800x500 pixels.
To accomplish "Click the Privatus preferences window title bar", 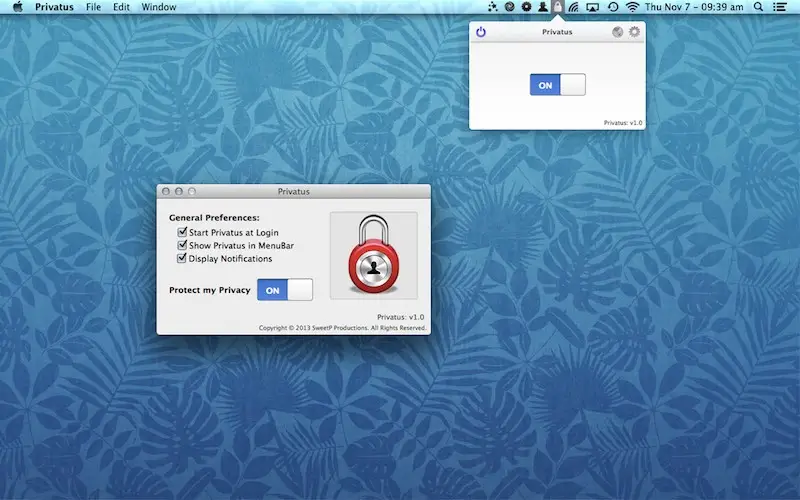I will pyautogui.click(x=294, y=191).
